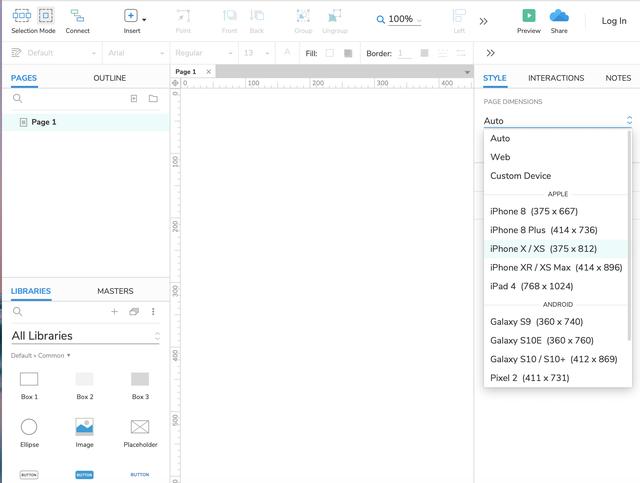Screen dimensions: 640x483
Task: Choose Web in the dimensions list
Action: [x=556, y=157]
